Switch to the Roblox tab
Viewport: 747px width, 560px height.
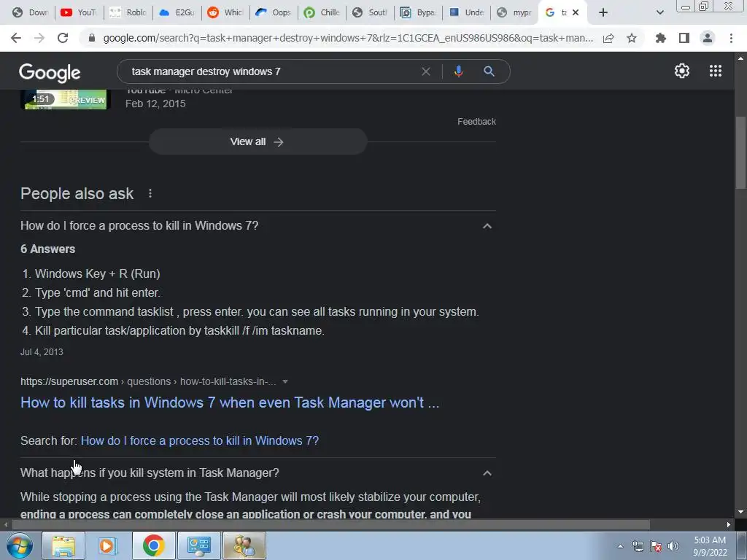128,12
